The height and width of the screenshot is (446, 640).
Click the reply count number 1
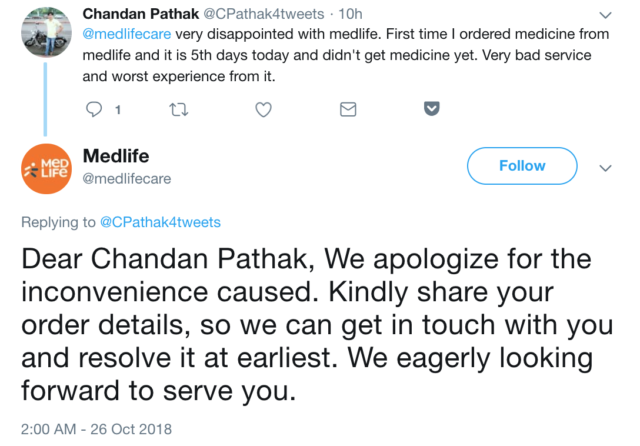119,109
